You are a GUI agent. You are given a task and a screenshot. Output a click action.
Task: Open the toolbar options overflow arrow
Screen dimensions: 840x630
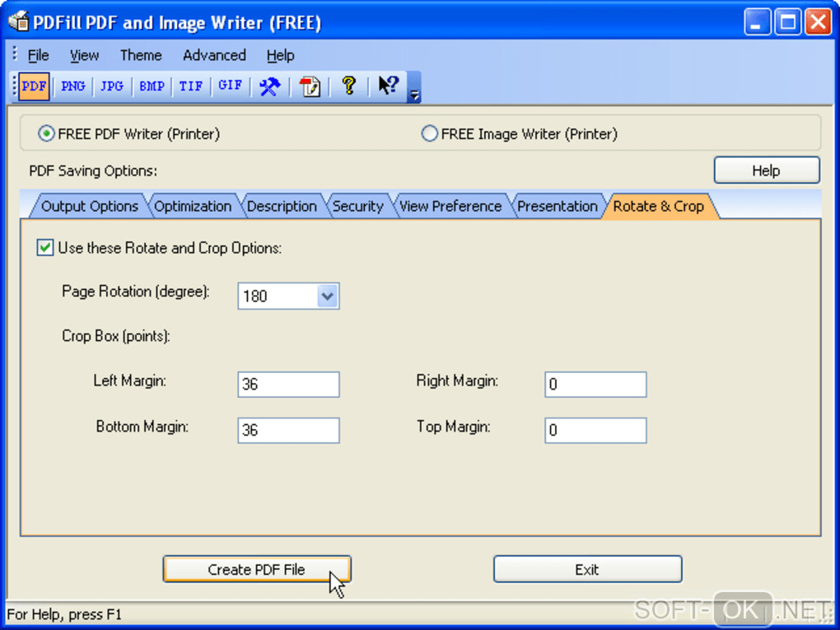414,87
